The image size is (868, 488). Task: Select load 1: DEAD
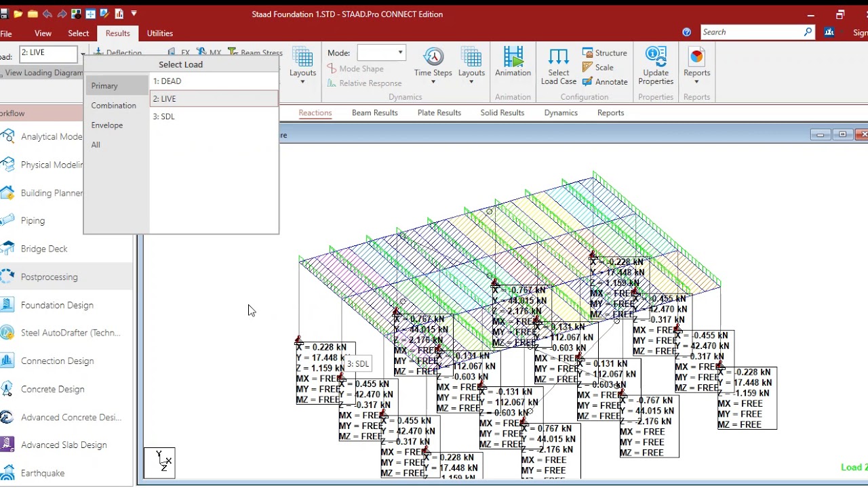(x=214, y=81)
